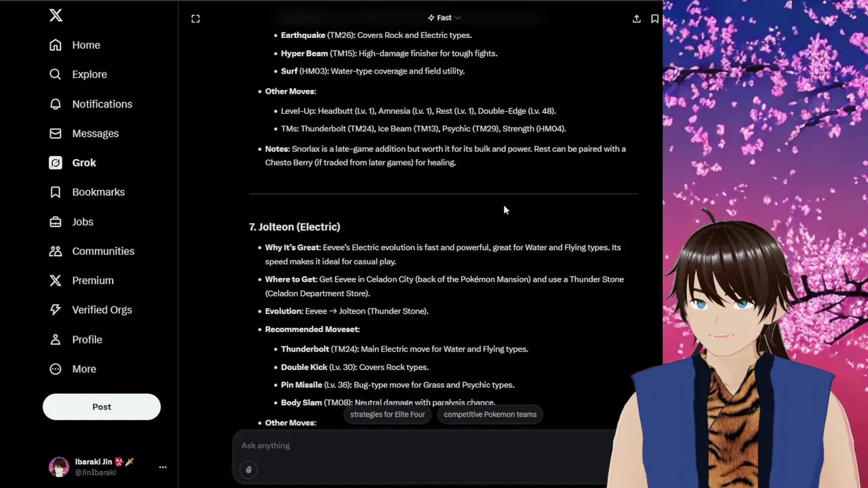
Task: Click 'Where to Get:' label
Action: (291, 279)
